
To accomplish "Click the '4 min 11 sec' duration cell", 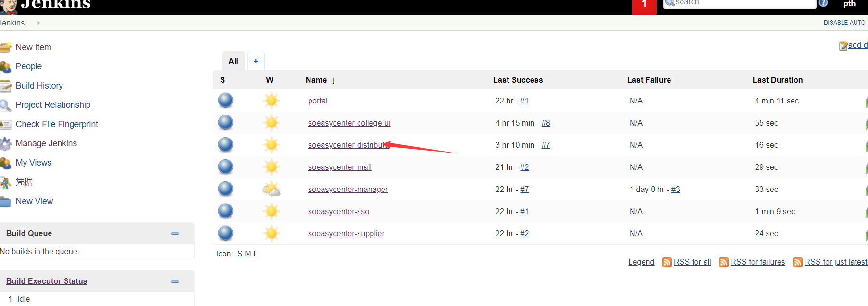I will (x=777, y=101).
